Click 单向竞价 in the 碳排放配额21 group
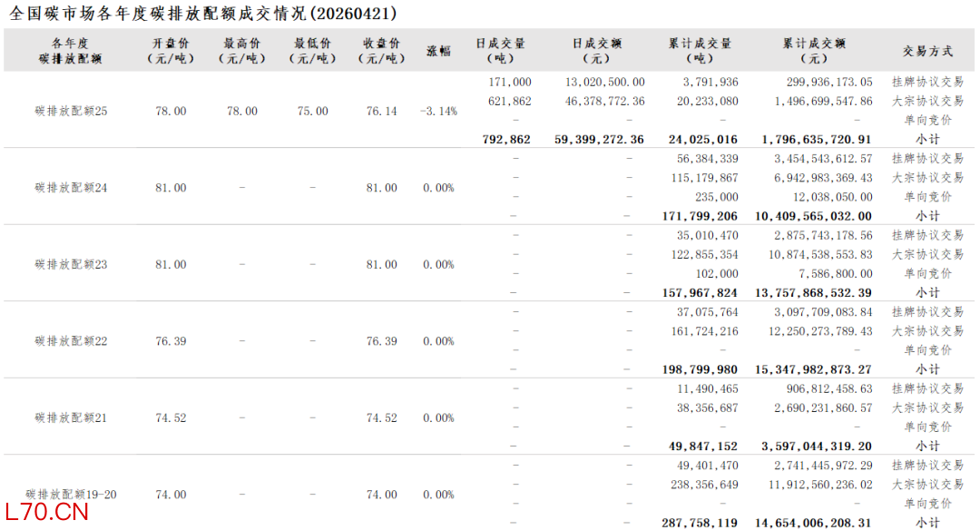The image size is (980, 530). (x=927, y=427)
